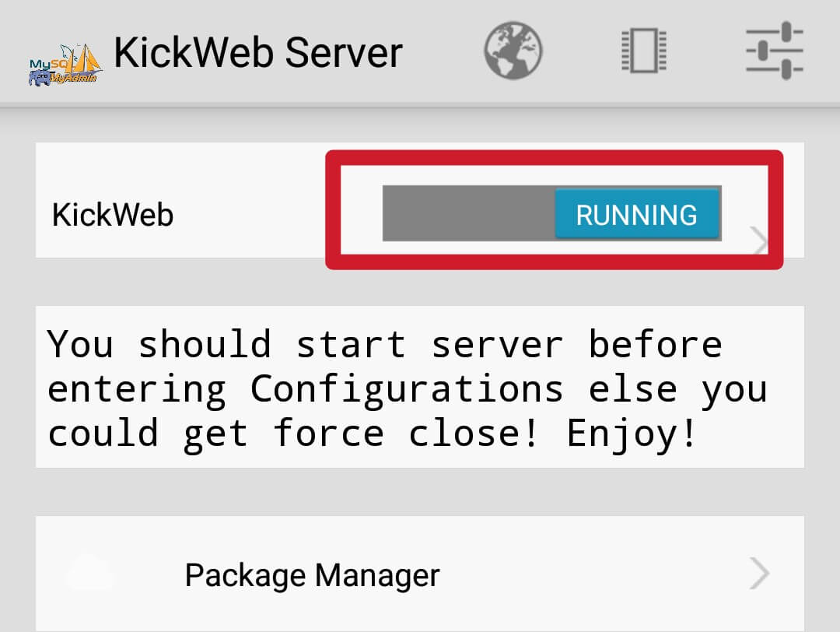Switch the server state using the RUNNING slider
The width and height of the screenshot is (840, 632).
click(x=636, y=215)
